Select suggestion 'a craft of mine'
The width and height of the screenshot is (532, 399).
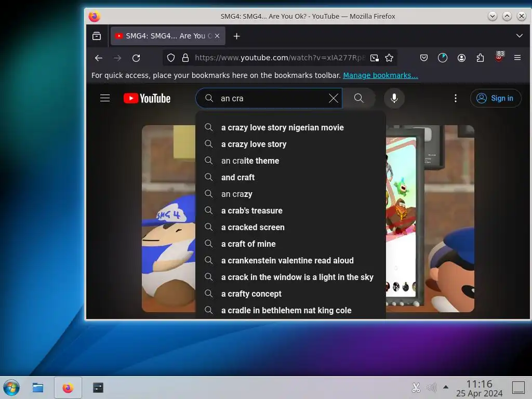(x=291, y=244)
